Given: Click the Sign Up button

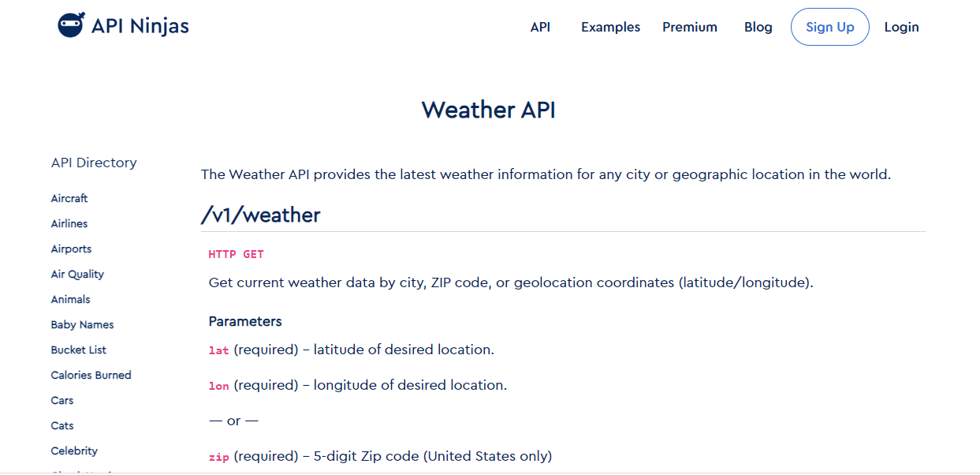Looking at the screenshot, I should pos(830,27).
